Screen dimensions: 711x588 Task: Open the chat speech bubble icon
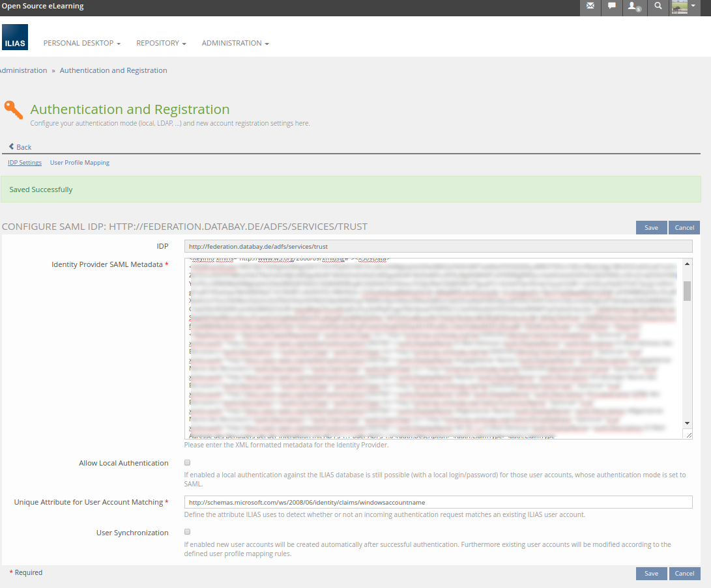click(612, 7)
